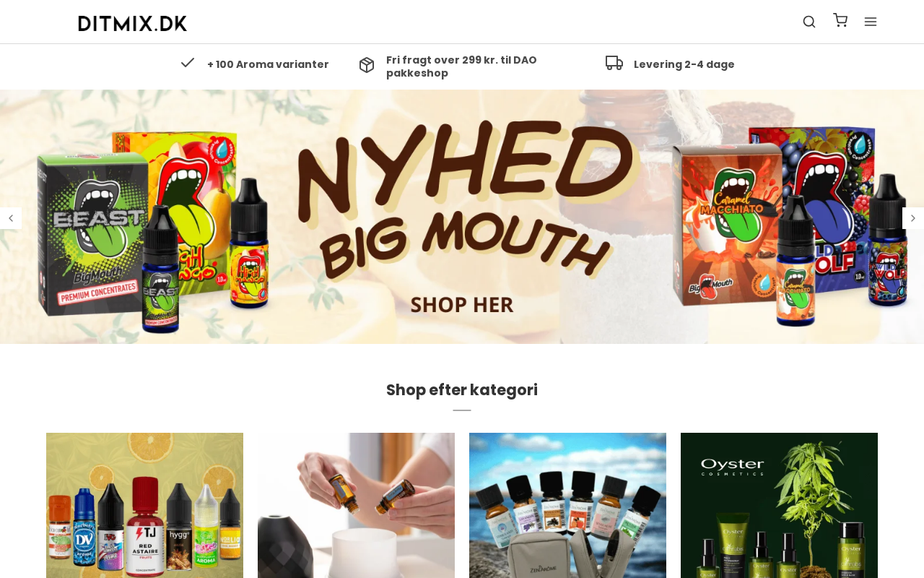The height and width of the screenshot is (578, 924).
Task: Click 'Levering 2-4 dage' text
Action: pos(684,64)
